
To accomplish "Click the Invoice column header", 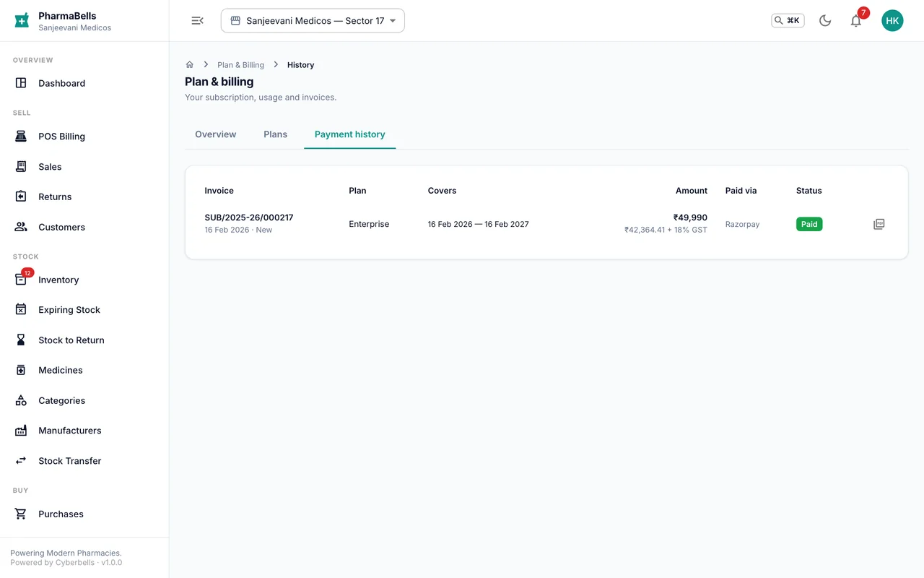I will (x=219, y=191).
